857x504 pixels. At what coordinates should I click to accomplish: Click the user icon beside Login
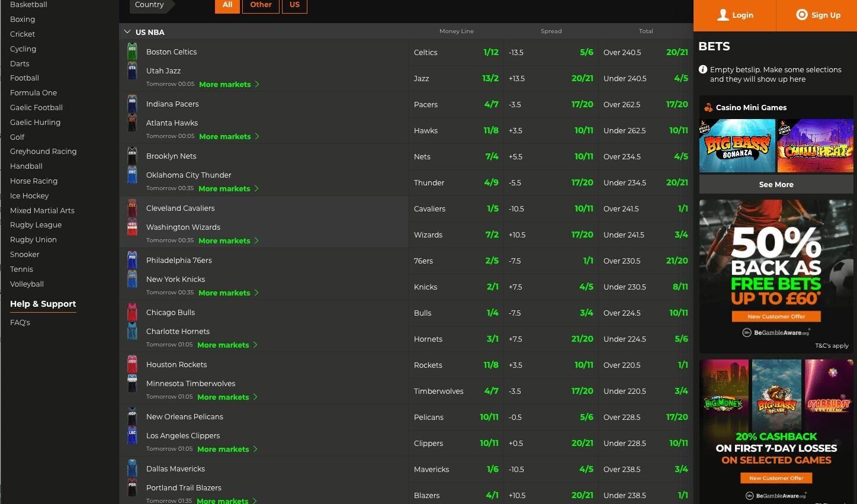click(723, 15)
